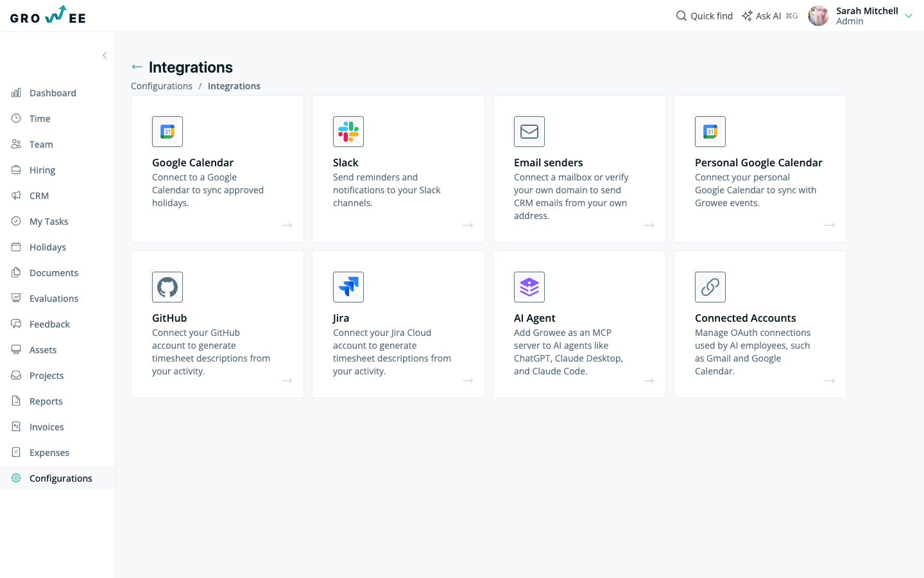Click the Invoices icon in sidebar

(16, 427)
